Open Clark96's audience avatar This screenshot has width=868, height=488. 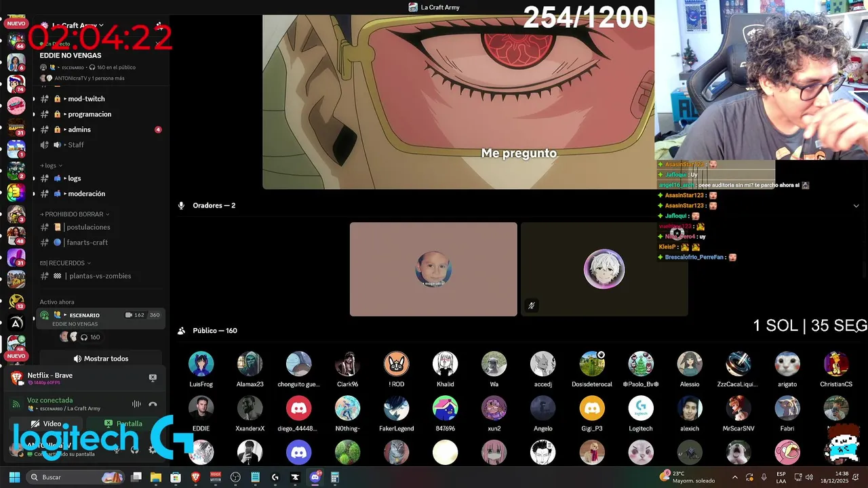pyautogui.click(x=347, y=364)
